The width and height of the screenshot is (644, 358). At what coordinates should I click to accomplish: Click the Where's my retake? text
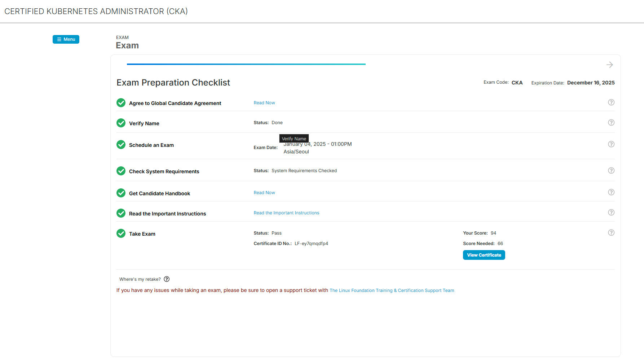(140, 279)
